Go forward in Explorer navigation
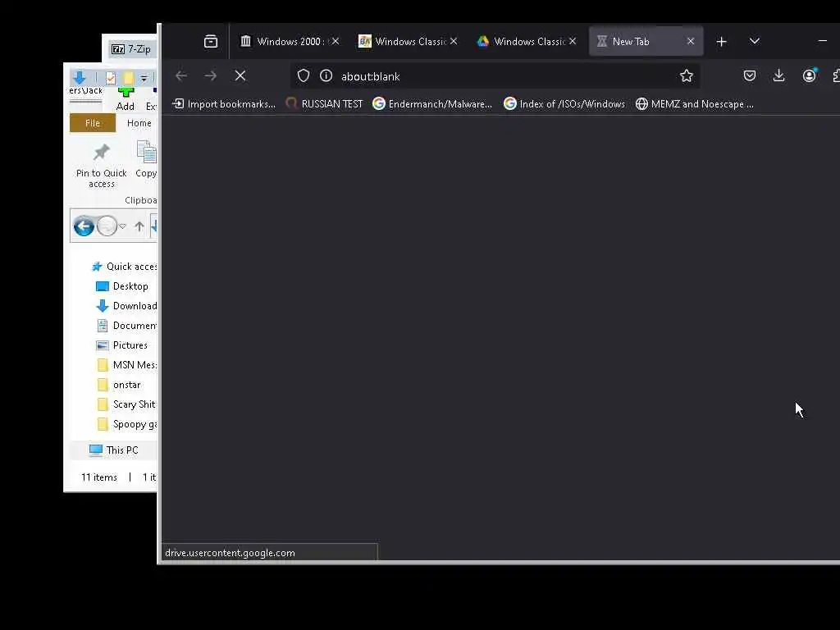Image resolution: width=840 pixels, height=630 pixels. (x=107, y=226)
